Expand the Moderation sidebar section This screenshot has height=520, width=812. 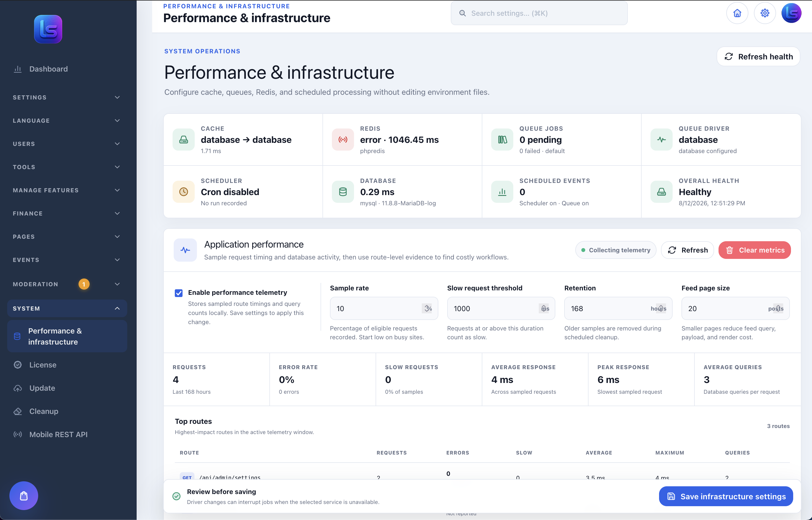coord(67,284)
